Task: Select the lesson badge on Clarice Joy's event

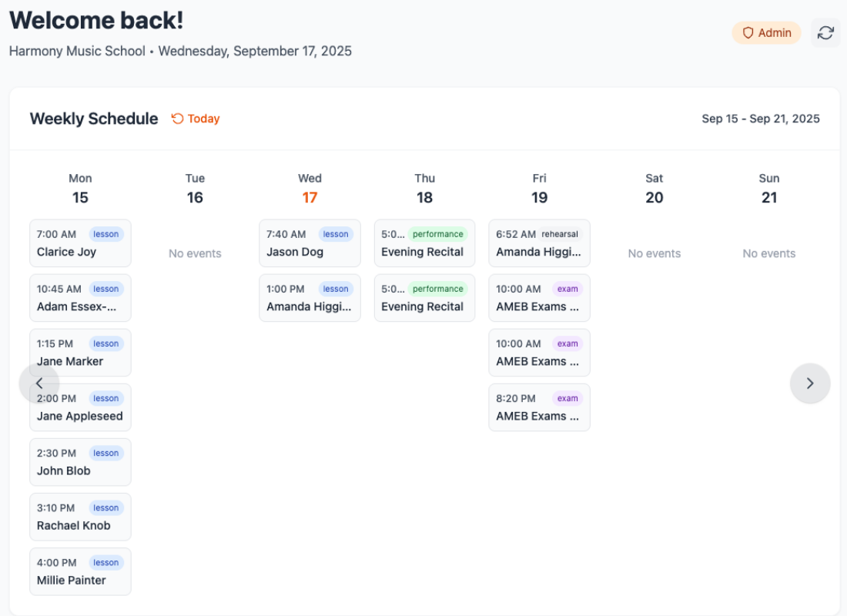Action: point(106,234)
